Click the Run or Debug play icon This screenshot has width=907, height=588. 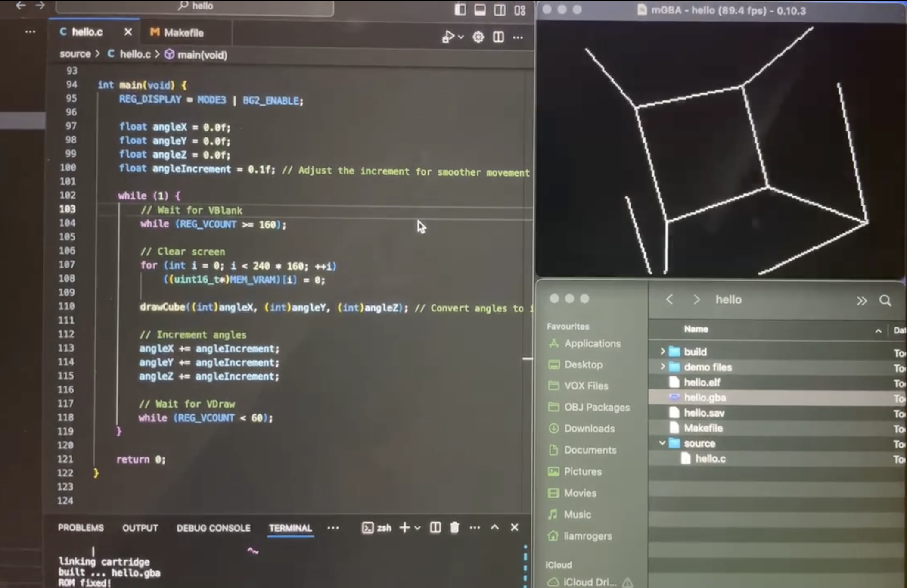[x=448, y=37]
